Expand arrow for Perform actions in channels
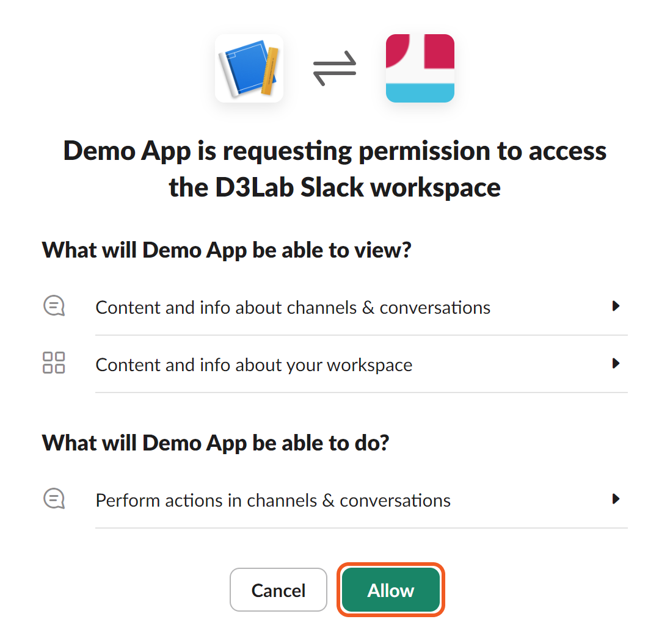 [616, 499]
